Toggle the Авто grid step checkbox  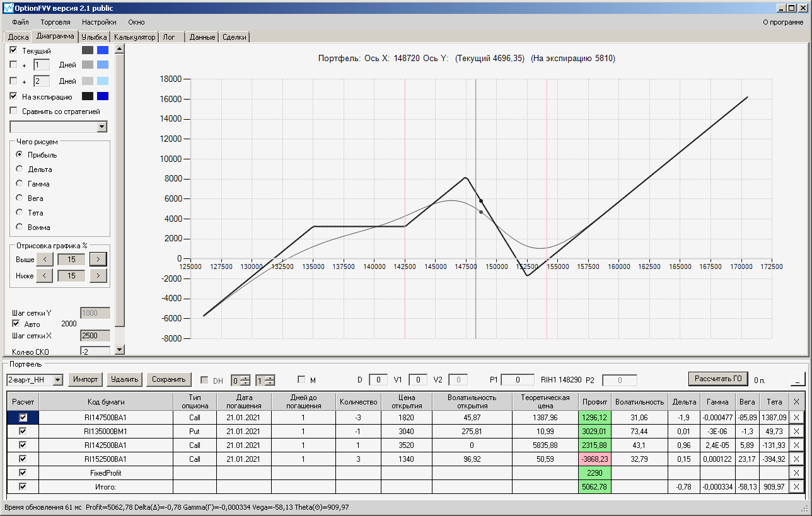point(16,324)
